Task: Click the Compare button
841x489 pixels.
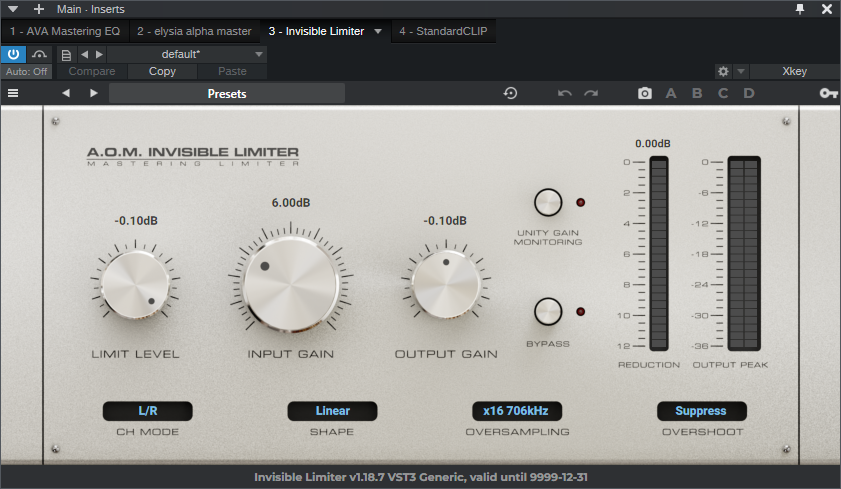Action: 92,71
